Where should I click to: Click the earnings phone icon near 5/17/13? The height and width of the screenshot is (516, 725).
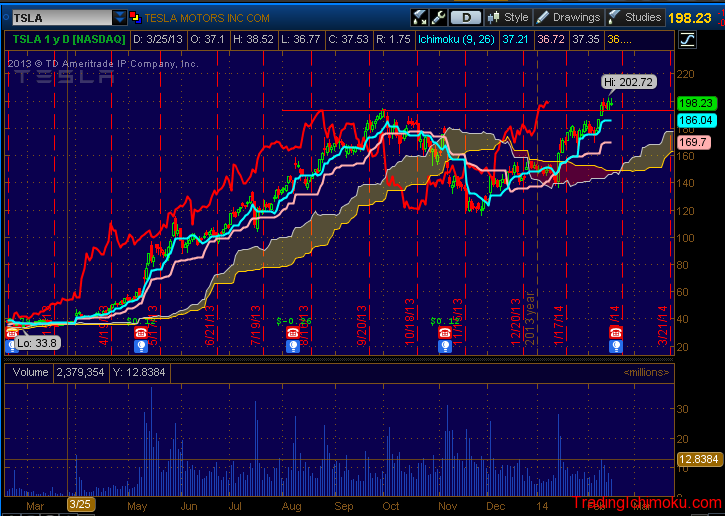click(141, 332)
